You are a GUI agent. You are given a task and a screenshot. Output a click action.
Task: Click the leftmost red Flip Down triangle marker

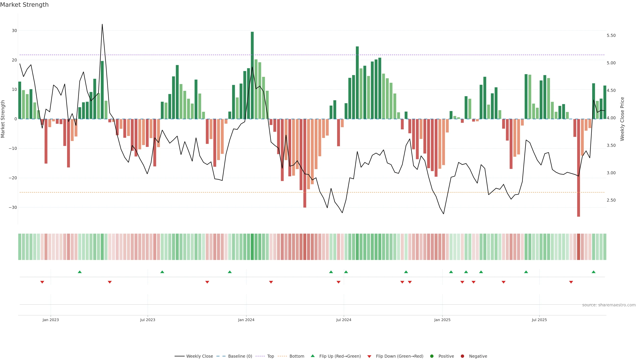42,282
